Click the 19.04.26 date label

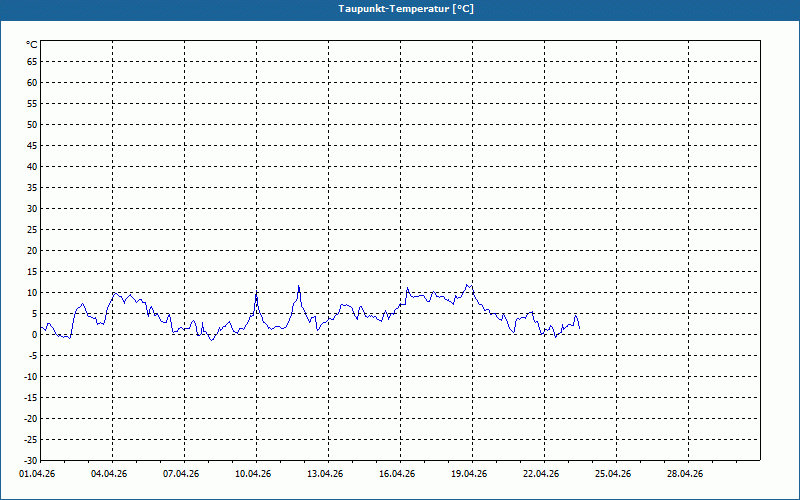(469, 474)
